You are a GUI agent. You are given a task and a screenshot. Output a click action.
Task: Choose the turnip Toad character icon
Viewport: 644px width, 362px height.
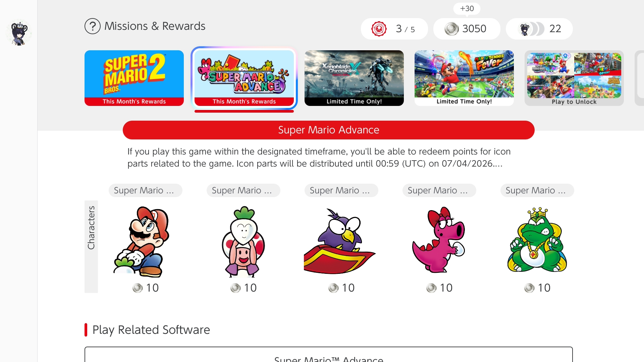pyautogui.click(x=244, y=241)
